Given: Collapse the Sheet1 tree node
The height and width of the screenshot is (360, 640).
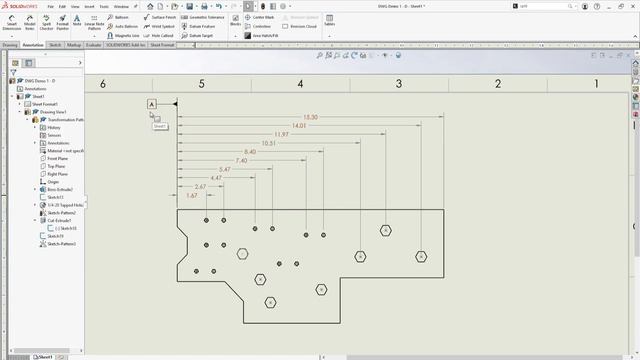Looking at the screenshot, I should point(12,96).
